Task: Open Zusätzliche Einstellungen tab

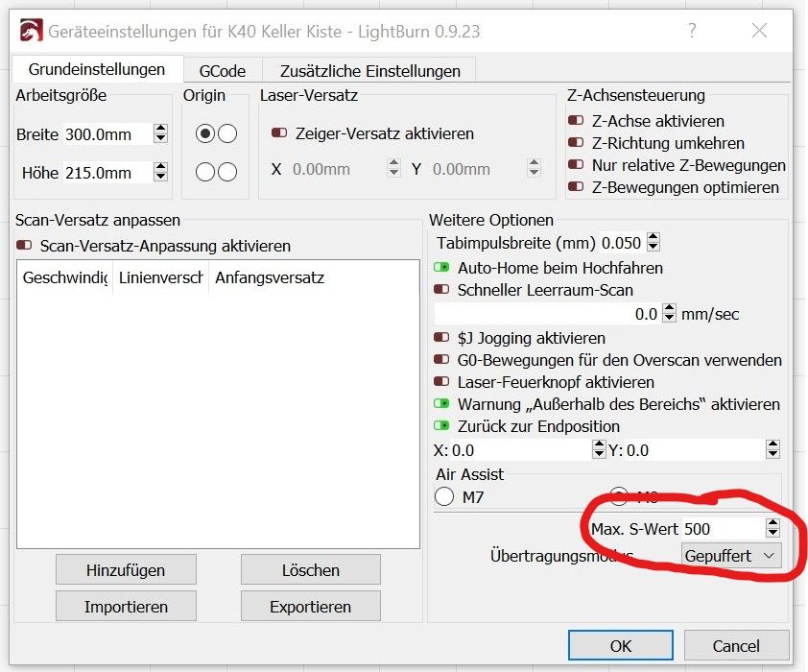Action: tap(370, 71)
